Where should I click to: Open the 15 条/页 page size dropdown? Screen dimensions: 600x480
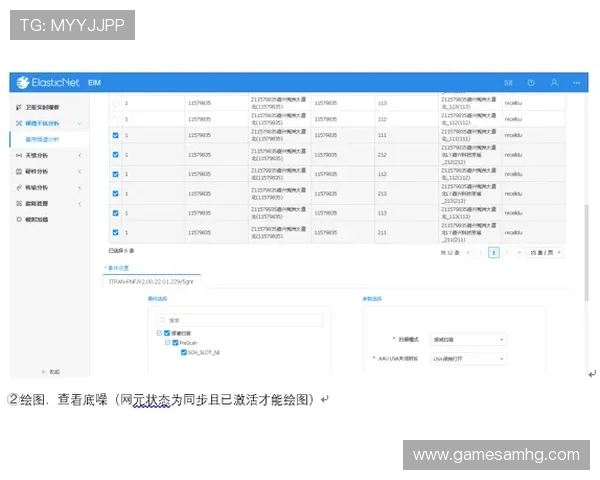click(545, 253)
